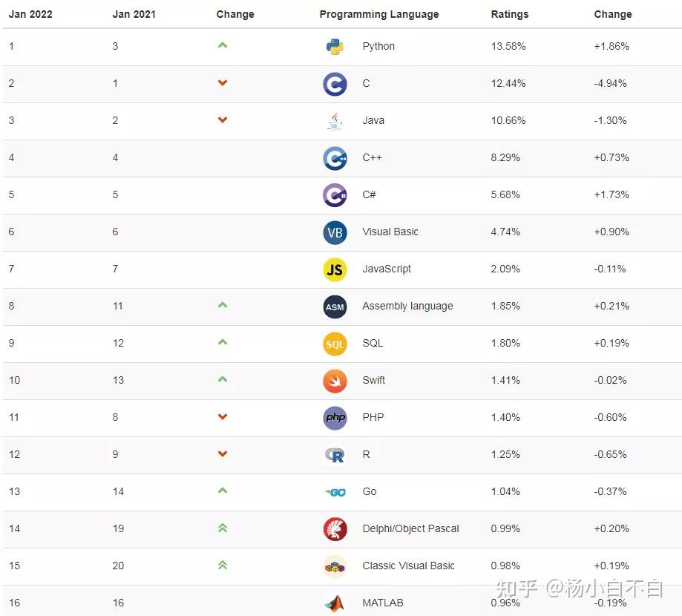This screenshot has width=682, height=616.
Task: Click the Visual Basic VB icon
Action: (x=335, y=232)
